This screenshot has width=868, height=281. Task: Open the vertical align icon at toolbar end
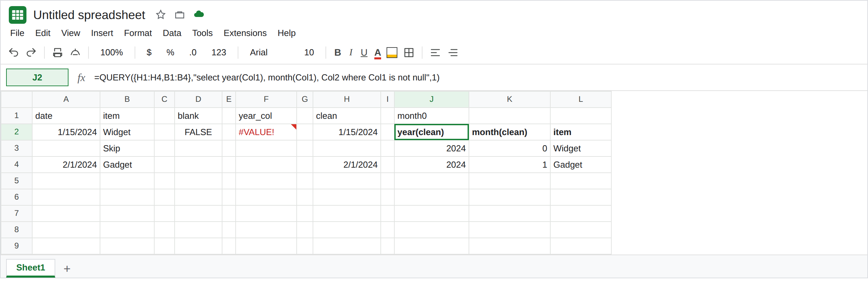[453, 53]
